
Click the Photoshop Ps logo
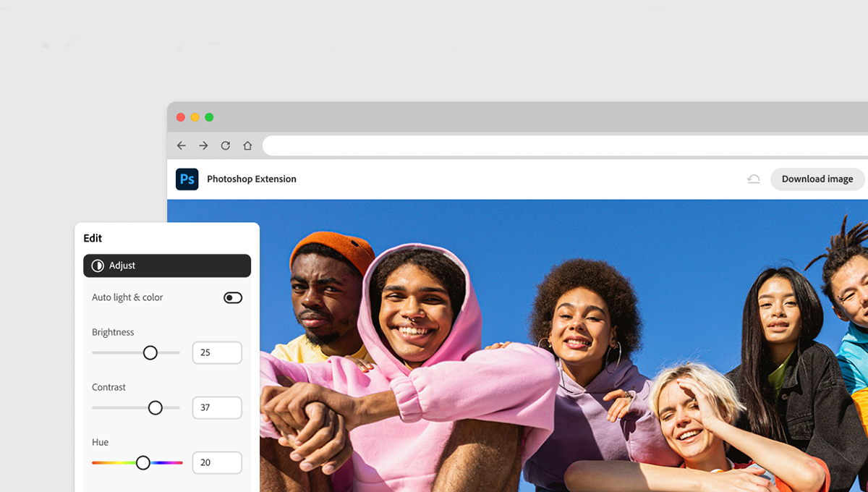[x=187, y=179]
